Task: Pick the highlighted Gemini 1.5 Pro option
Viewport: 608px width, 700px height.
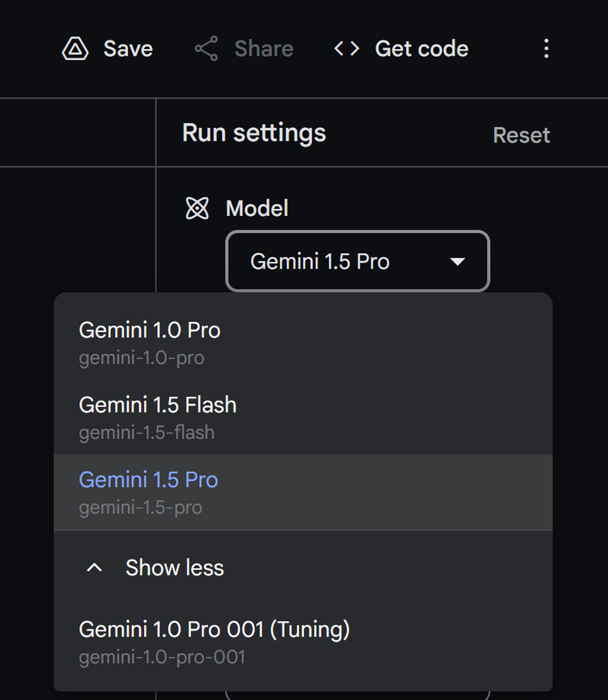Action: [148, 480]
